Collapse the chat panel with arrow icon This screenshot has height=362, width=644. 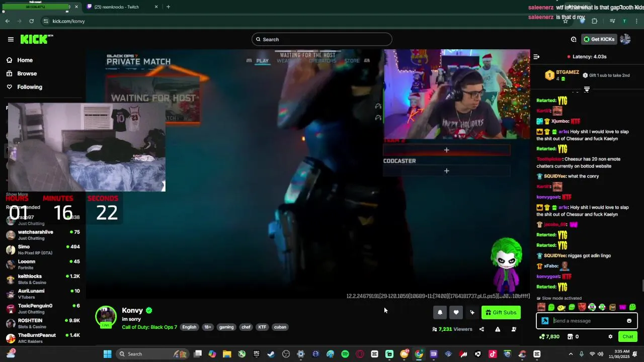click(536, 57)
